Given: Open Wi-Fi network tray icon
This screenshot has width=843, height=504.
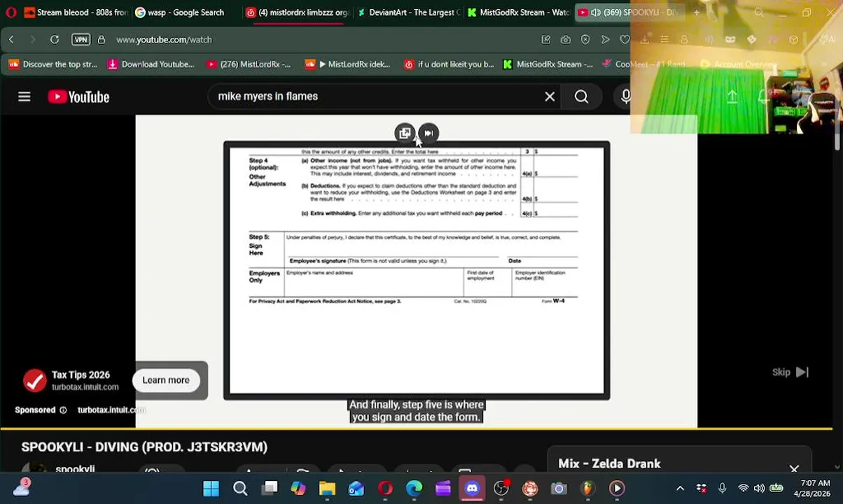Looking at the screenshot, I should [743, 489].
